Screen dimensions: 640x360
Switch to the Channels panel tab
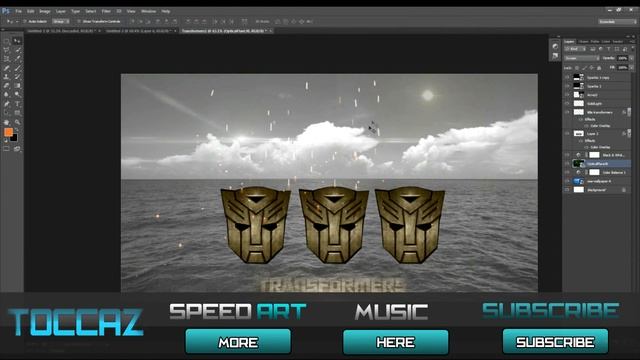point(583,42)
